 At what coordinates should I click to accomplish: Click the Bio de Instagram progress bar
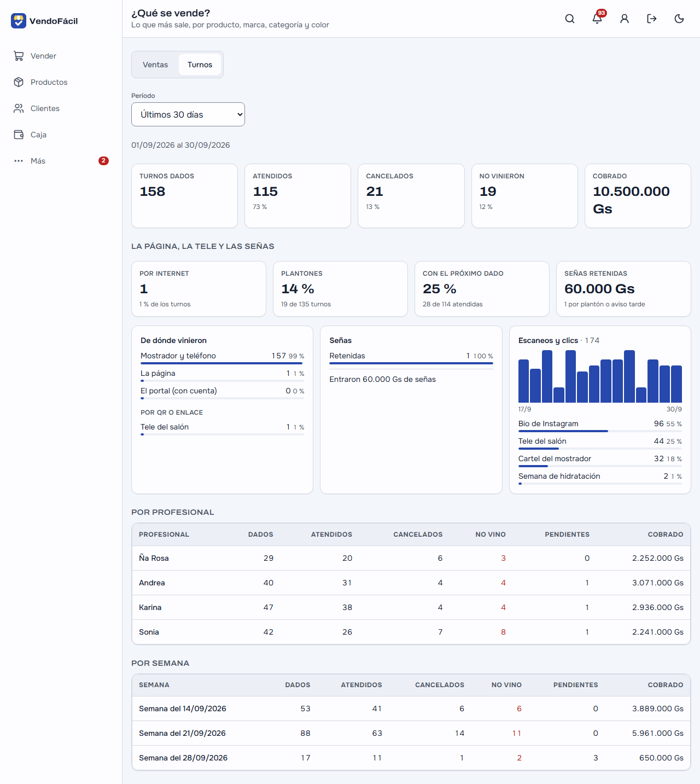[600, 431]
